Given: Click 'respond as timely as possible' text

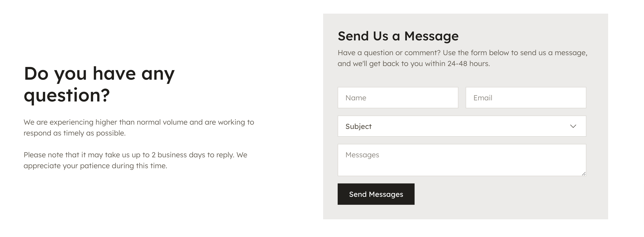Looking at the screenshot, I should point(74,133).
